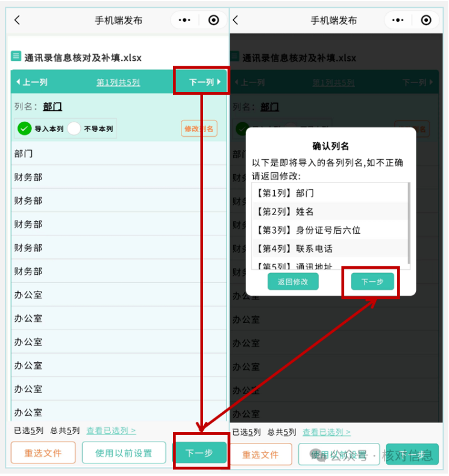Click 重选文件 button in left screen
This screenshot has width=449, height=476.
click(43, 453)
